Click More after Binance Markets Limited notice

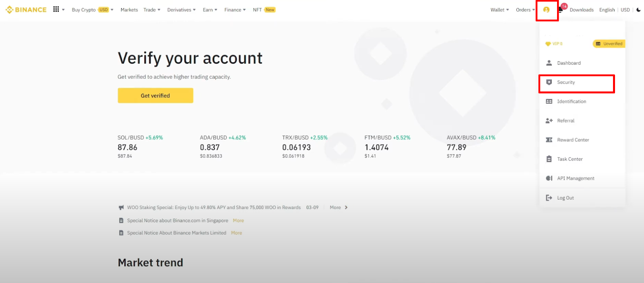(x=237, y=233)
